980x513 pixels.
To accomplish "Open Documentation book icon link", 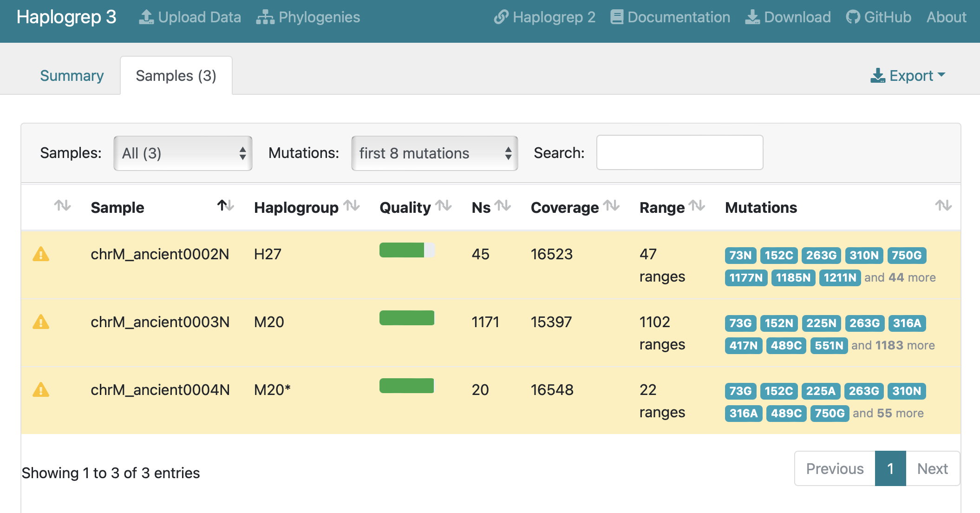I will pos(616,17).
